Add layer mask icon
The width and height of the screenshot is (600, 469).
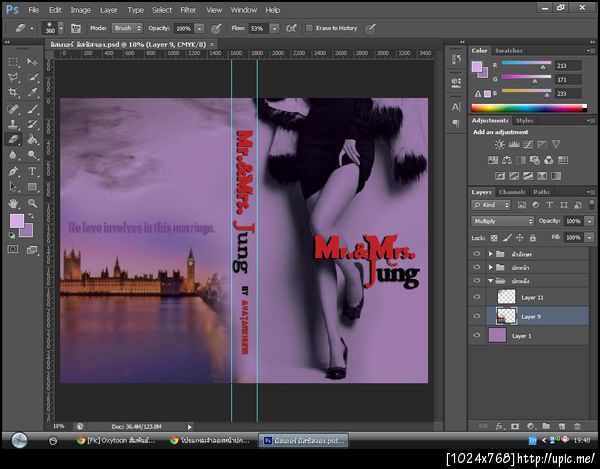[515, 426]
